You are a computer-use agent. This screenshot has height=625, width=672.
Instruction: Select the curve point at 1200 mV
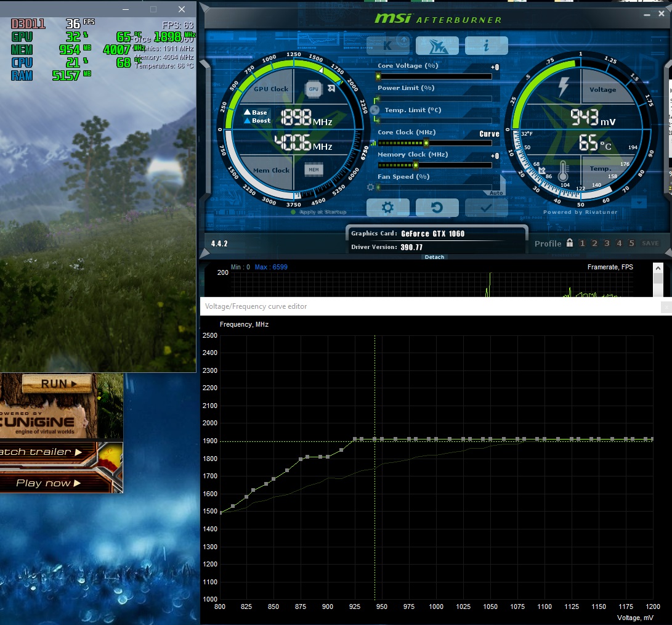pos(652,439)
